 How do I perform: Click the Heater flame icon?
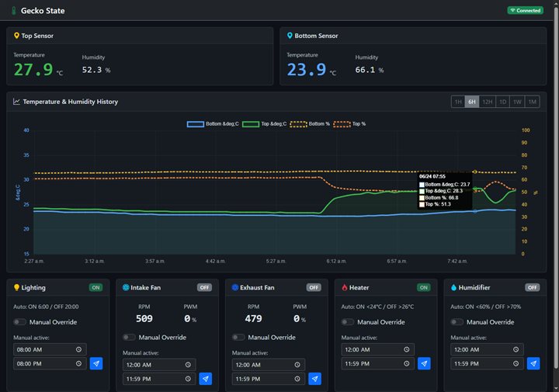tap(345, 287)
